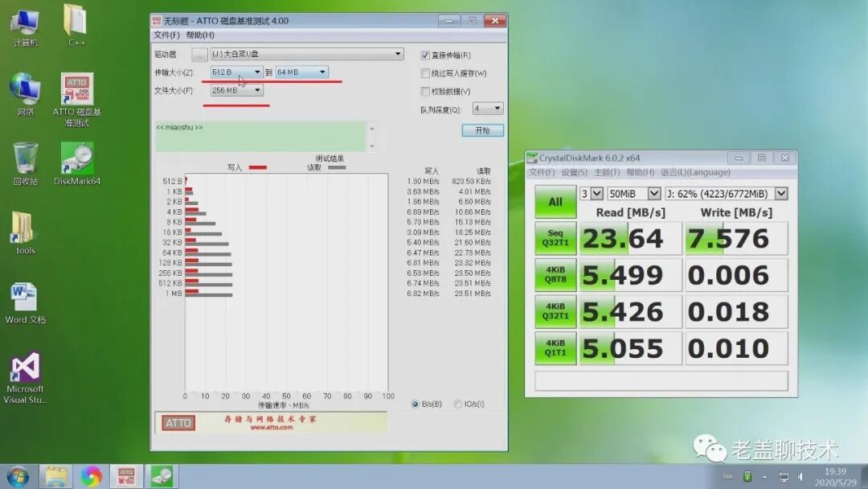This screenshot has height=489, width=868.
Task: Open the 256 MB file size dropdown
Action: [x=236, y=90]
